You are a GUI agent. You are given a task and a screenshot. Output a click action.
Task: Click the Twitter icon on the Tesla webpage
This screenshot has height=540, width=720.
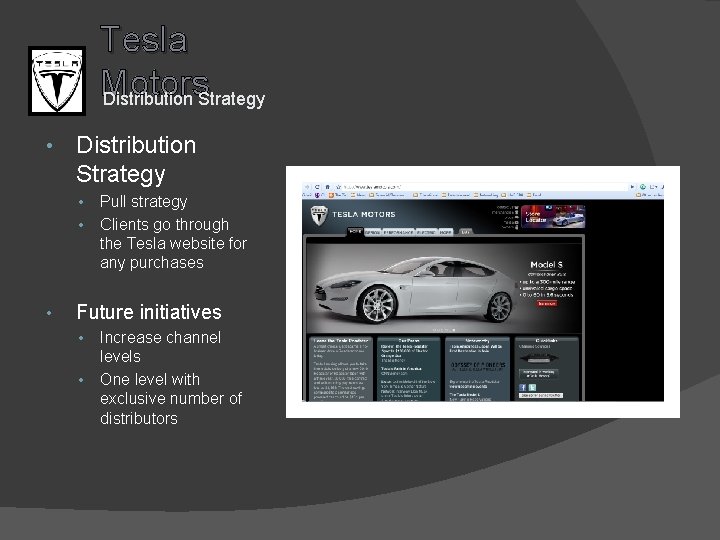532,388
